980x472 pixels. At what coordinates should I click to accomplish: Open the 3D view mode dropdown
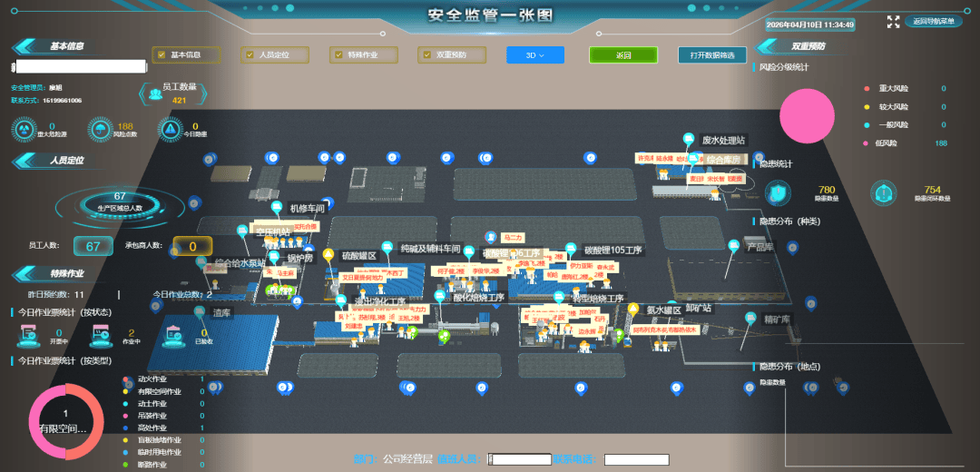[534, 54]
